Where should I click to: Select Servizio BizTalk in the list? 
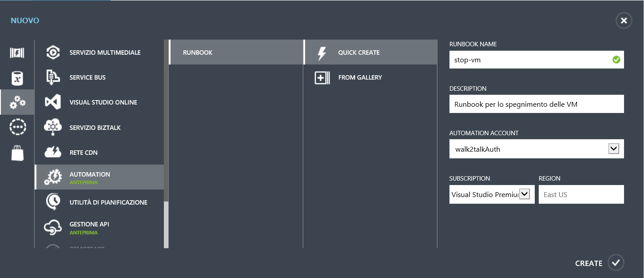(x=99, y=128)
